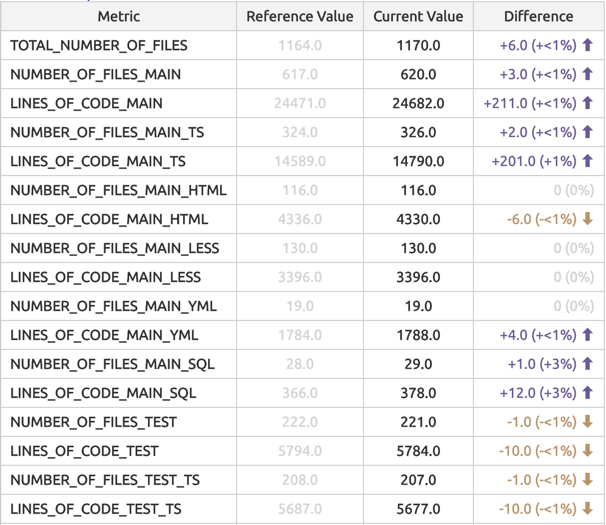This screenshot has width=606, height=525.
Task: Click the up arrow in LINES_OF_CODE_MAIN row
Action: tap(587, 103)
